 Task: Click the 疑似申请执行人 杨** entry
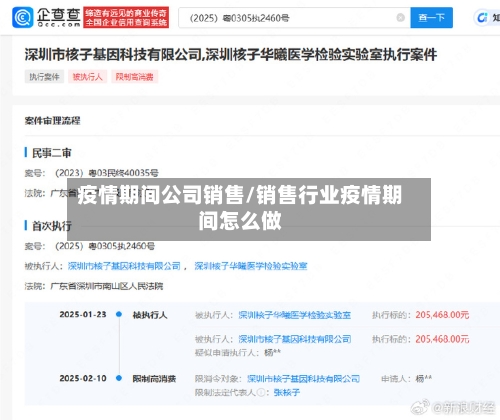pyautogui.click(x=238, y=353)
